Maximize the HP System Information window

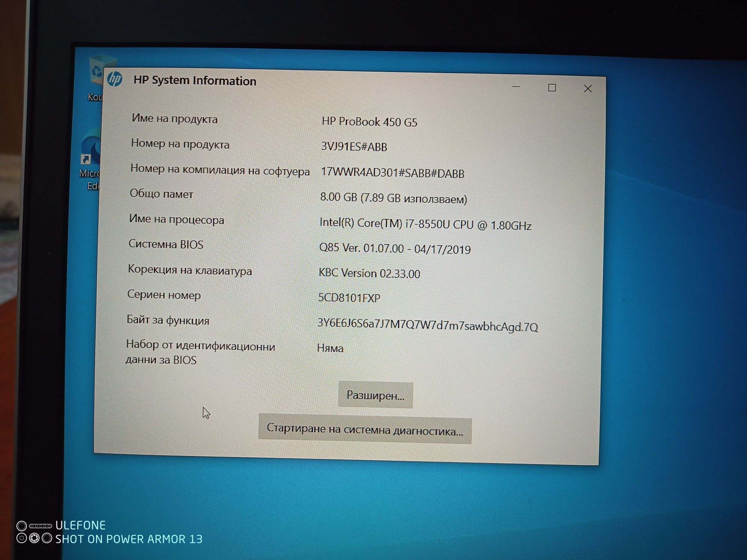pyautogui.click(x=552, y=88)
